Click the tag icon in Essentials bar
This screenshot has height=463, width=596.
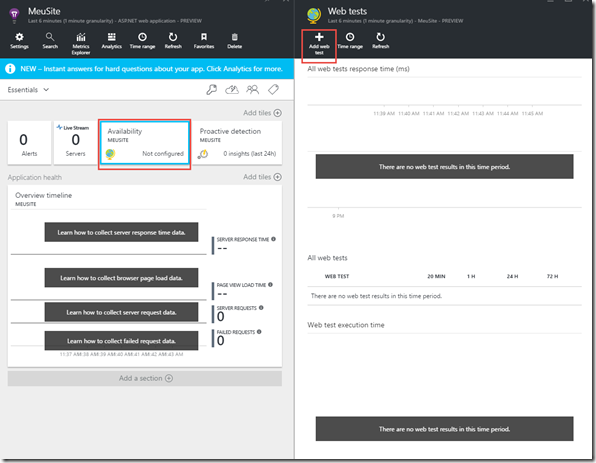273,90
